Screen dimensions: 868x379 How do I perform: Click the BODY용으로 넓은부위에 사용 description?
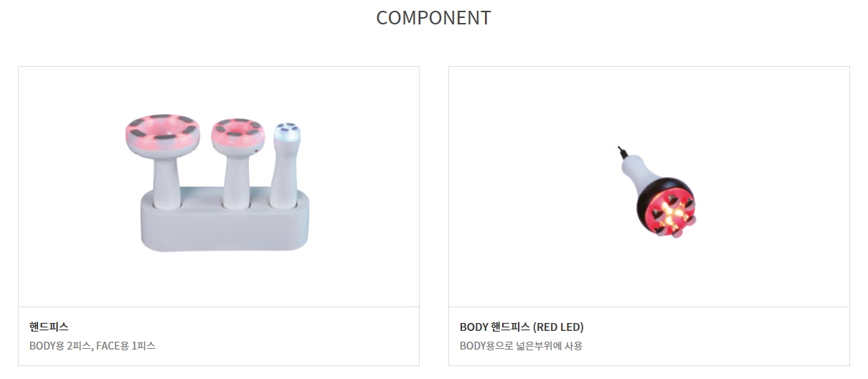[521, 346]
